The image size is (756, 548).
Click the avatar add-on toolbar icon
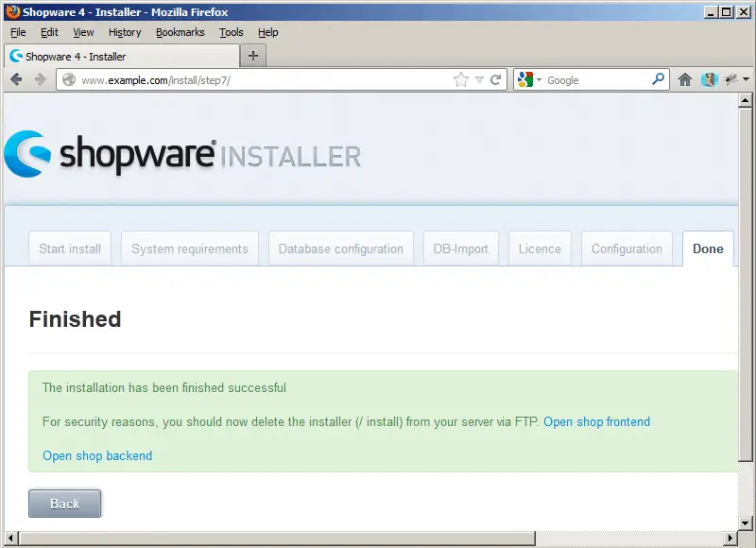coord(710,79)
